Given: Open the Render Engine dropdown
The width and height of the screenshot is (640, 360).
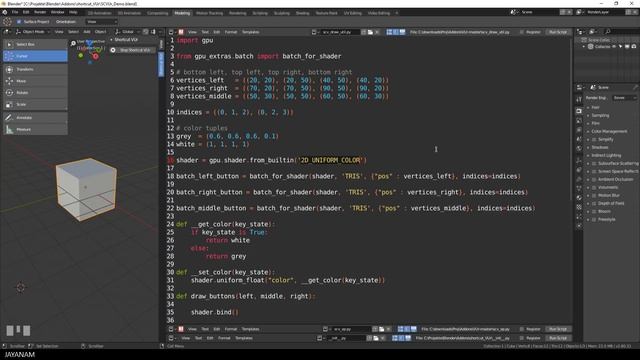Looking at the screenshot, I should tap(624, 98).
